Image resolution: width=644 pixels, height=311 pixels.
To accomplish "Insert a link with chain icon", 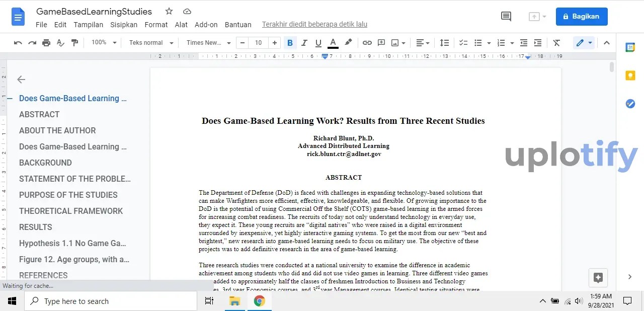I will (367, 43).
